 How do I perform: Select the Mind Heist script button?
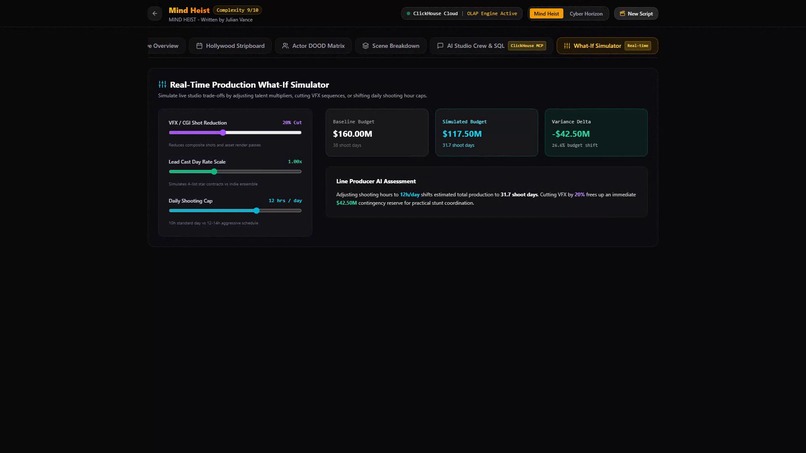point(546,13)
